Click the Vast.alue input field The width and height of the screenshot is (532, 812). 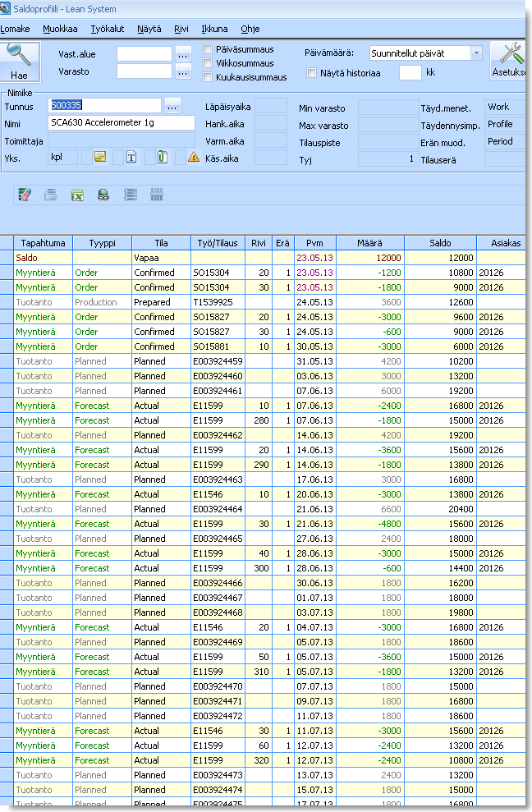[x=144, y=54]
